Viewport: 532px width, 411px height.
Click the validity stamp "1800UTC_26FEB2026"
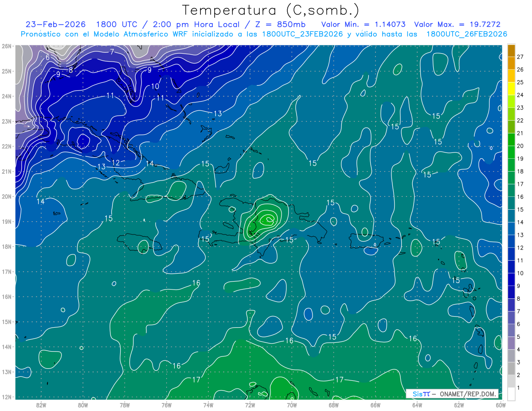pyautogui.click(x=467, y=34)
